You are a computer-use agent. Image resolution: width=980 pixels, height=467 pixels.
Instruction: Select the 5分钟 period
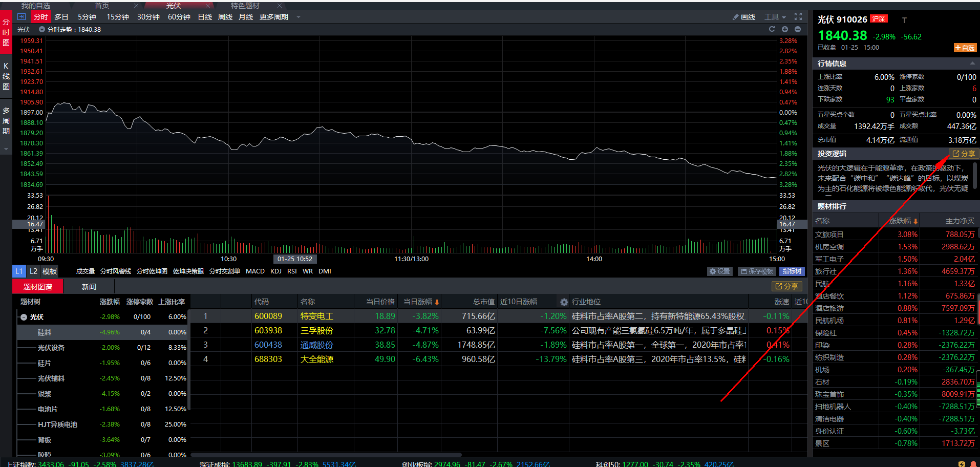(x=87, y=17)
